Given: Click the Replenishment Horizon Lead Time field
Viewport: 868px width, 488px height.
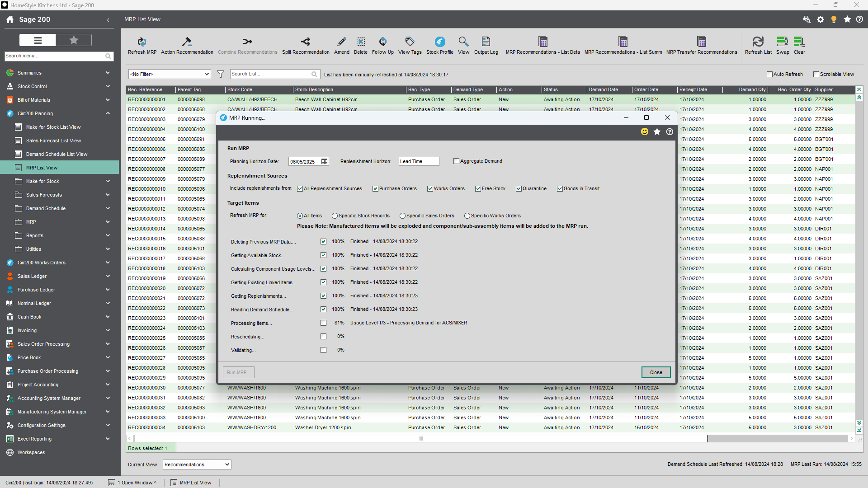Looking at the screenshot, I should (419, 161).
